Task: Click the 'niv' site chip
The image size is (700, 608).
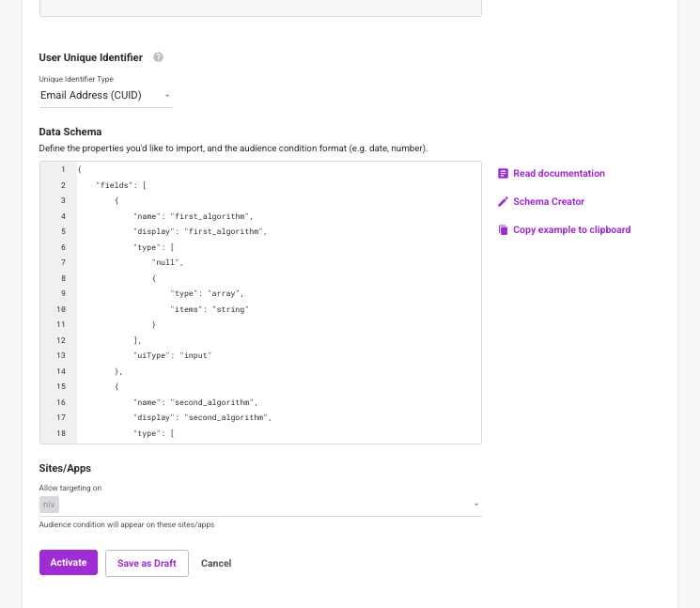Action: coord(49,505)
